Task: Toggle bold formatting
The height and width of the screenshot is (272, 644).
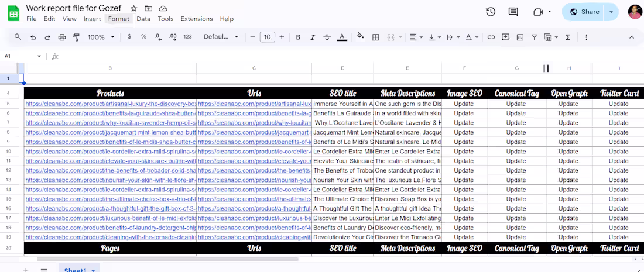Action: coord(298,37)
